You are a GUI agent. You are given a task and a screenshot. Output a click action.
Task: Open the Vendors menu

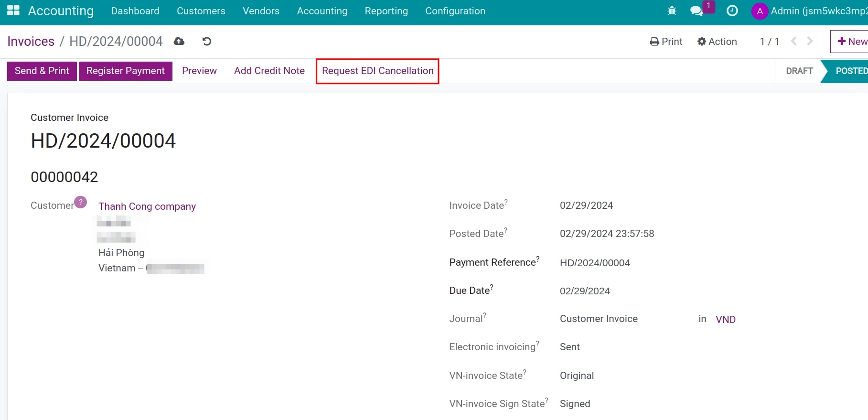click(261, 11)
